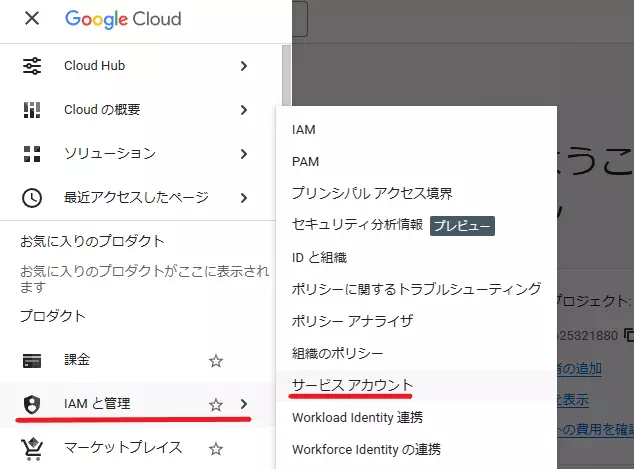Open 課金 product menu item
Image resolution: width=634 pixels, height=469 pixels.
[137, 361]
